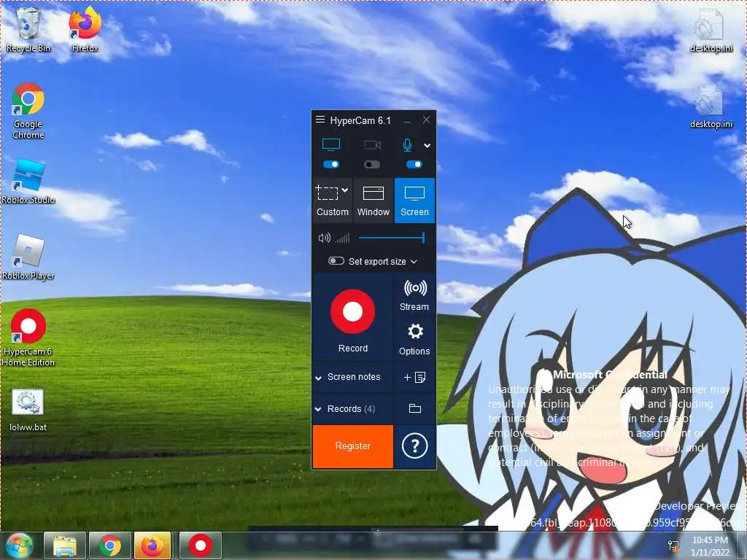Select the Google Chrome desktop shortcut
The width and height of the screenshot is (747, 560).
coord(28,111)
